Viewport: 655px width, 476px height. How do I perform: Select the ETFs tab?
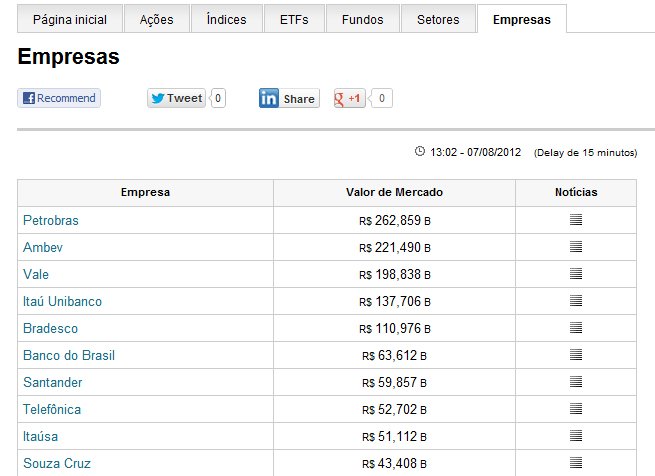point(294,19)
